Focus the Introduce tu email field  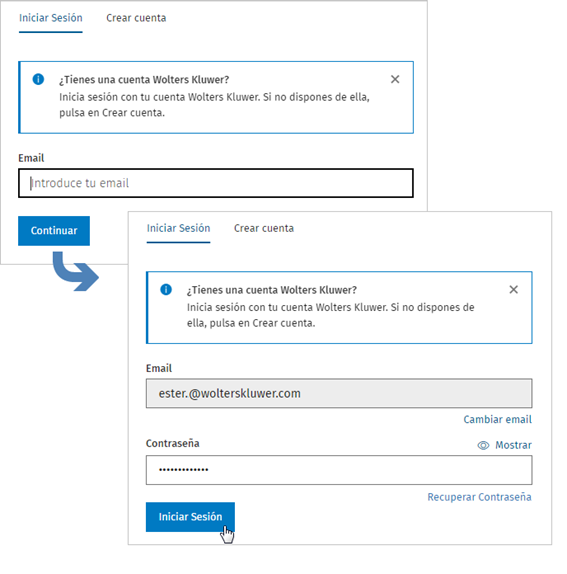coord(216,183)
